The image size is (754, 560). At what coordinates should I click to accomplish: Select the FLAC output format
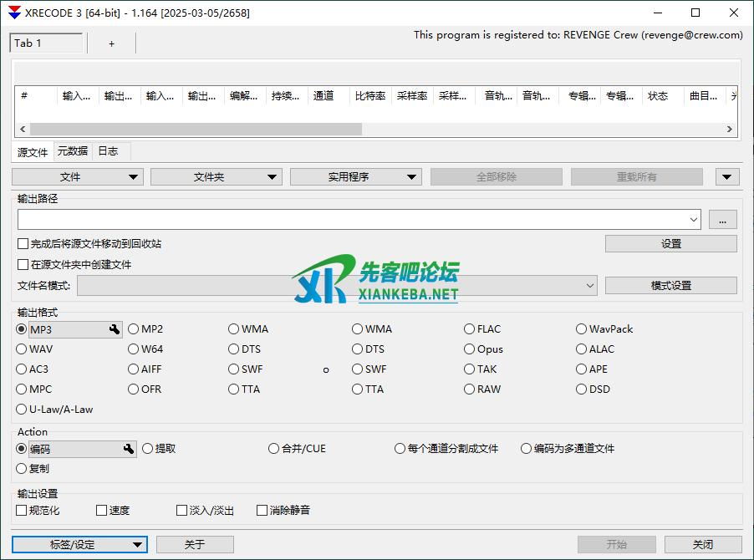[x=470, y=329]
